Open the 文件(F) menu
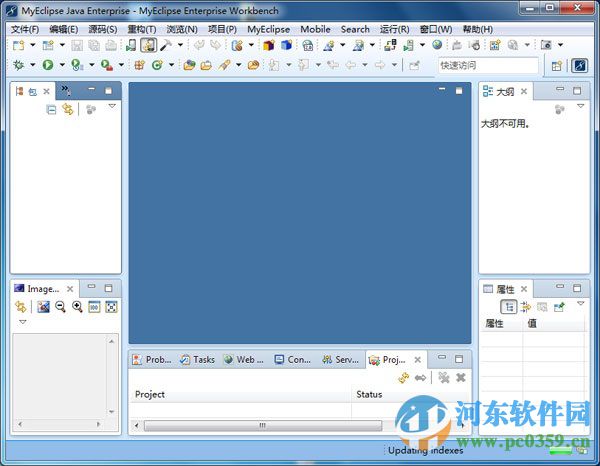This screenshot has width=600, height=466. pos(25,29)
